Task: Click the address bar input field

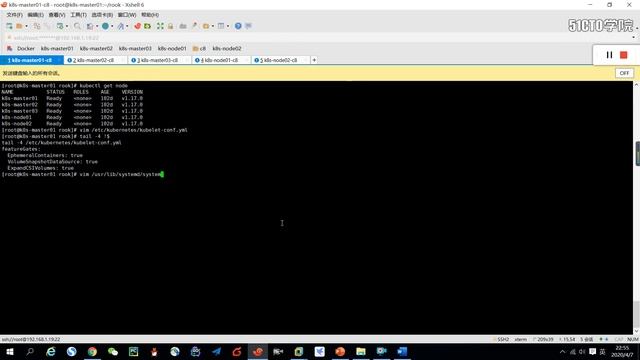Action: [318, 38]
